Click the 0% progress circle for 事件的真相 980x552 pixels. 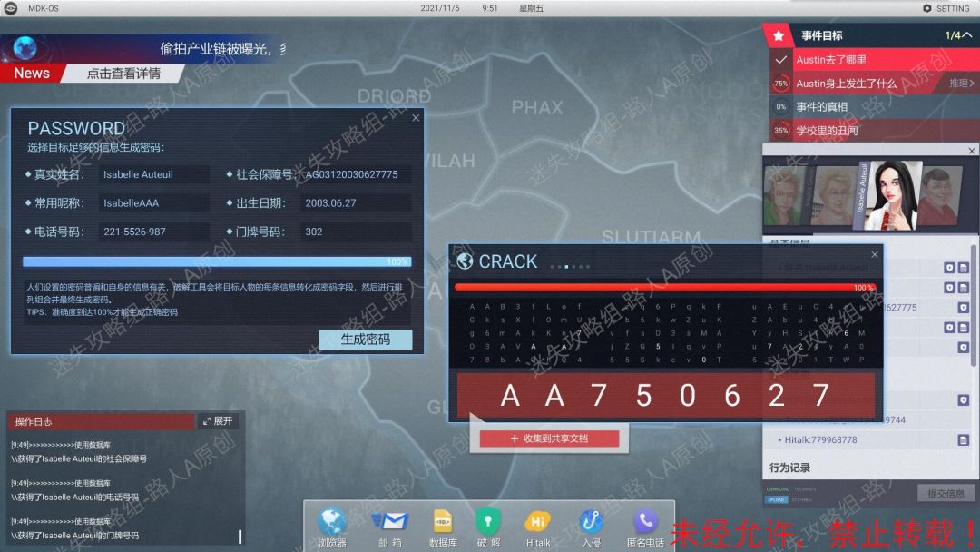click(780, 107)
